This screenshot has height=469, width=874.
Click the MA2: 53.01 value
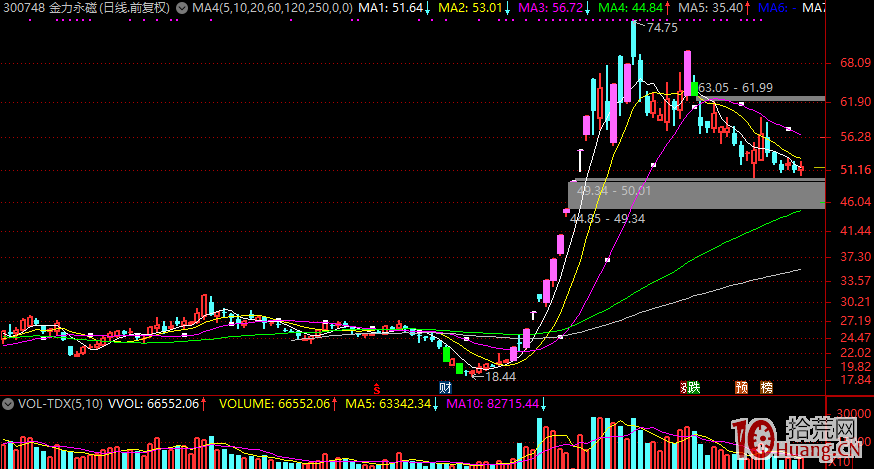click(470, 8)
